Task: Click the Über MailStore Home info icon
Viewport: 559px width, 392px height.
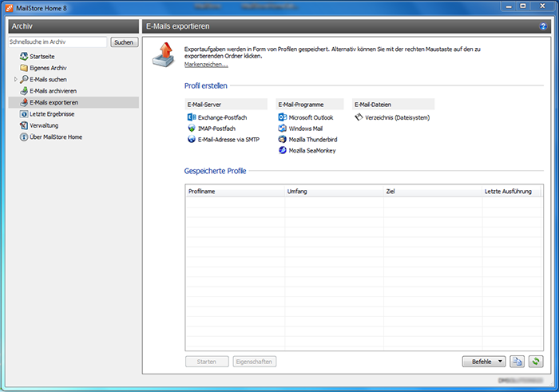Action: point(24,137)
